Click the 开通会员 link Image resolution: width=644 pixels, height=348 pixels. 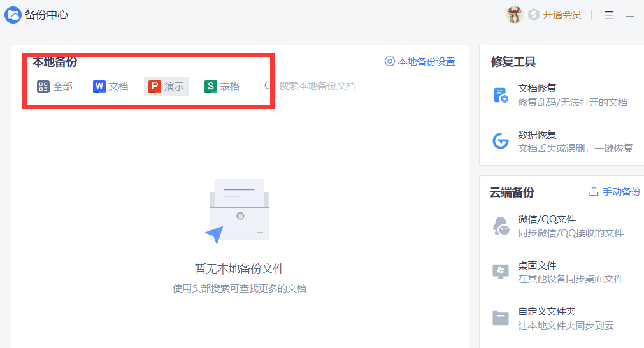562,15
